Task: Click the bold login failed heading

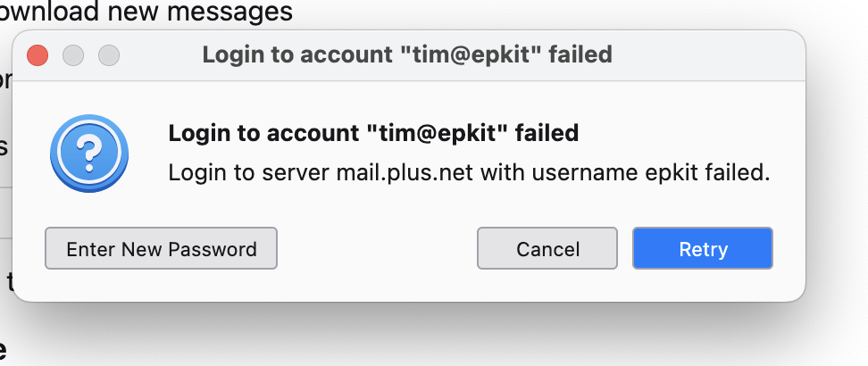Action: click(x=373, y=134)
